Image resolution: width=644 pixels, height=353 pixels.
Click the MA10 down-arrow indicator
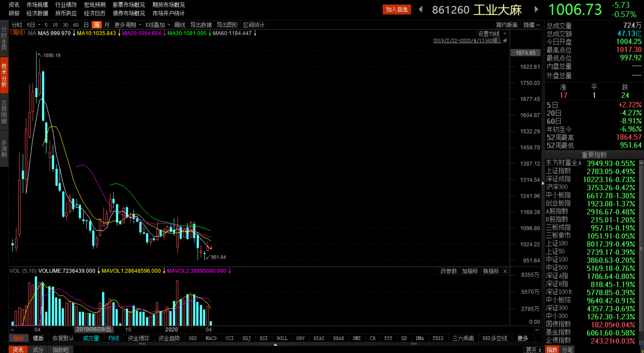(119, 33)
